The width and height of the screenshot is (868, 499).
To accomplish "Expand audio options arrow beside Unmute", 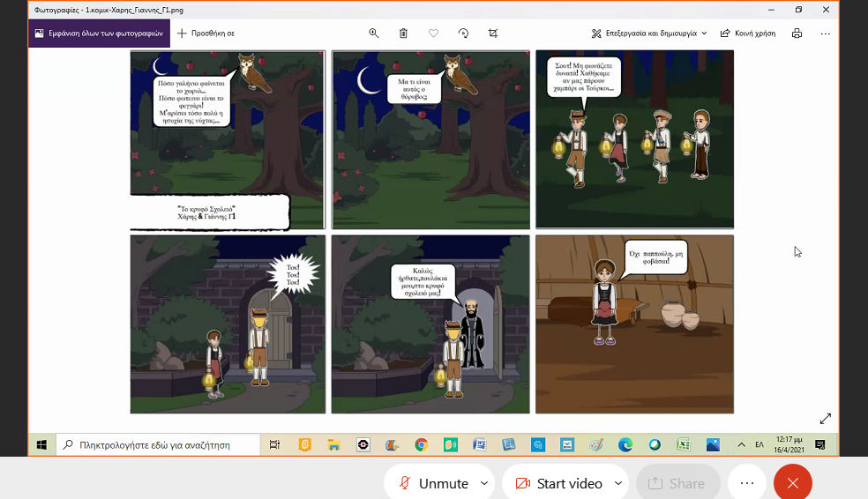I will tap(483, 483).
